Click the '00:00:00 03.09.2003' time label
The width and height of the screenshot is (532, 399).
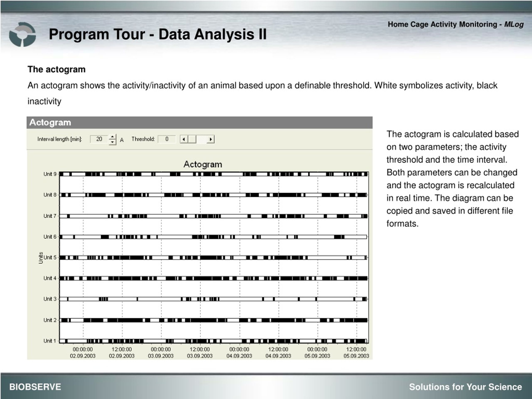(161, 352)
